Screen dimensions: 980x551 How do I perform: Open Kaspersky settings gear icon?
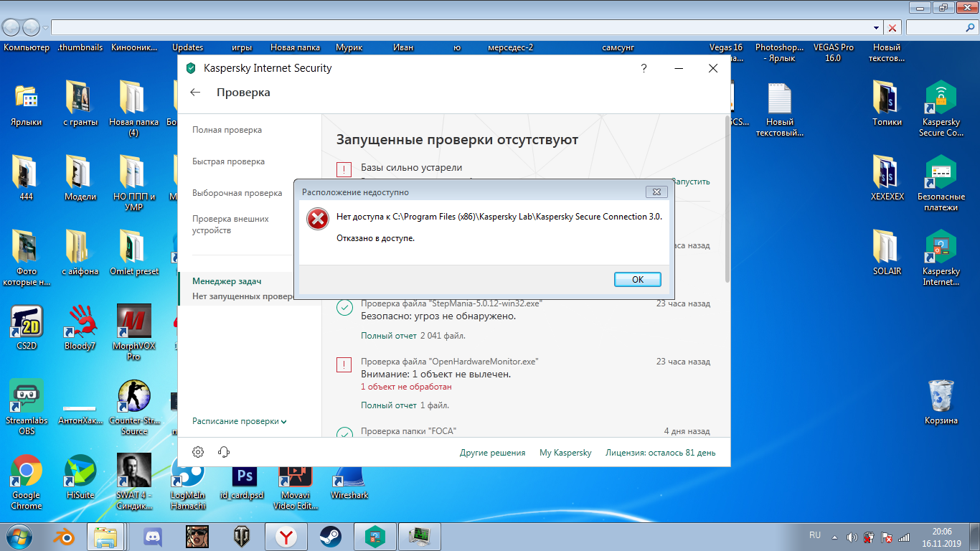coord(198,452)
